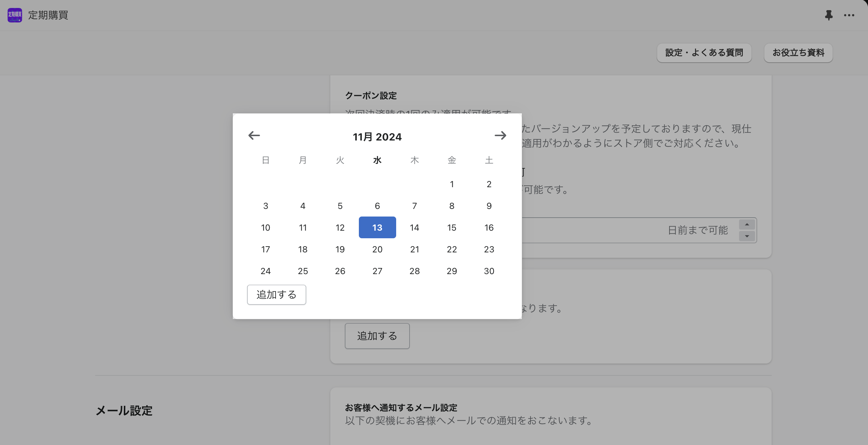The image size is (868, 445).
Task: Select date 15 in the calendar
Action: (x=452, y=227)
